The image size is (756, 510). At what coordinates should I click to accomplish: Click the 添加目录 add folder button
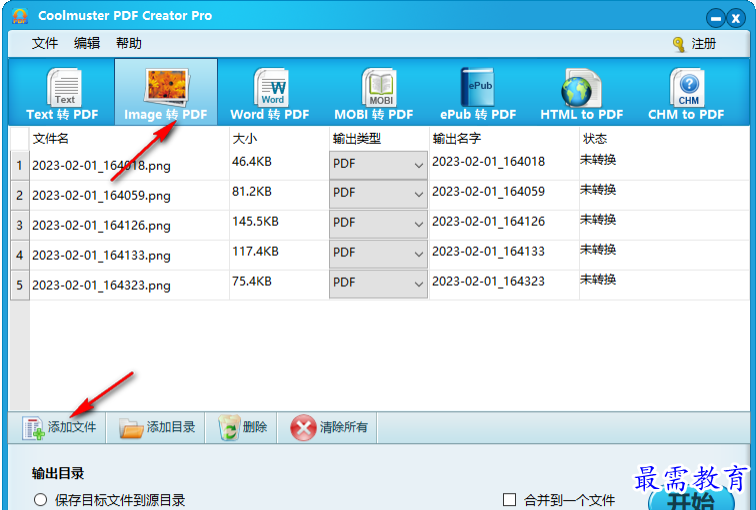pyautogui.click(x=157, y=428)
